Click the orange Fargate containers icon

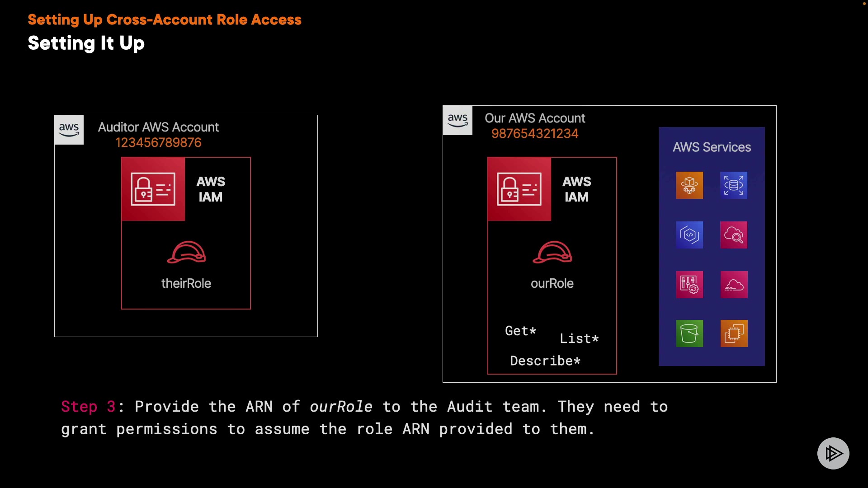pos(689,185)
